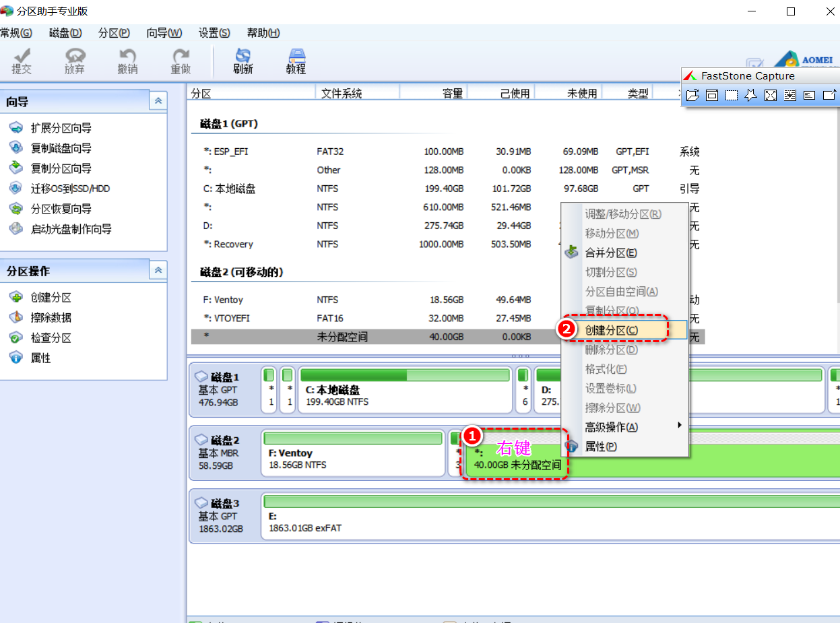Click 擦除数据 in the 分区操作 panel
The height and width of the screenshot is (623, 840).
(40, 317)
